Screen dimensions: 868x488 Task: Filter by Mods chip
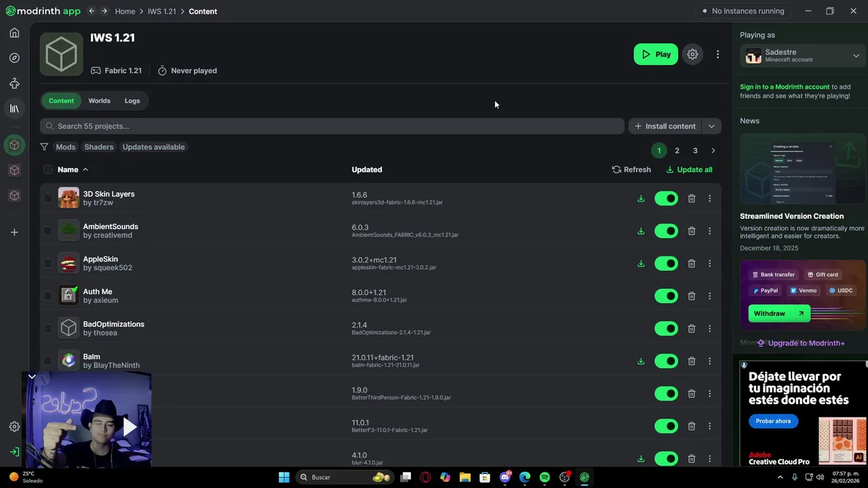[x=66, y=147]
